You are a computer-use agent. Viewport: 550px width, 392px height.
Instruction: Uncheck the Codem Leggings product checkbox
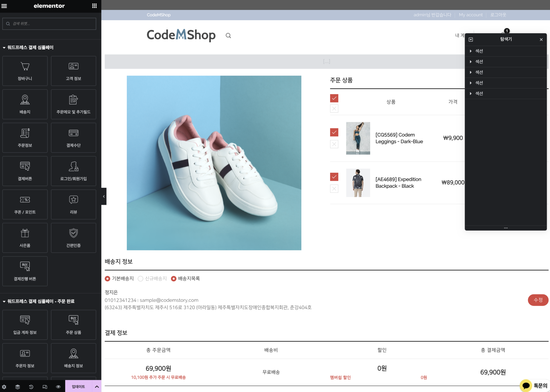coord(334,132)
